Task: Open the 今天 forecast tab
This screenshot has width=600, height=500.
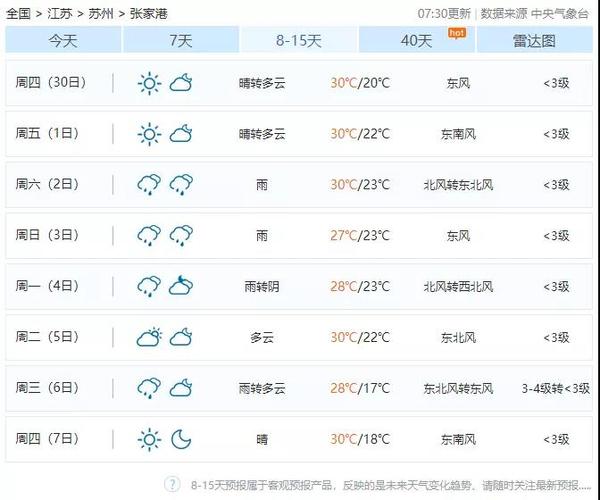Action: 63,40
